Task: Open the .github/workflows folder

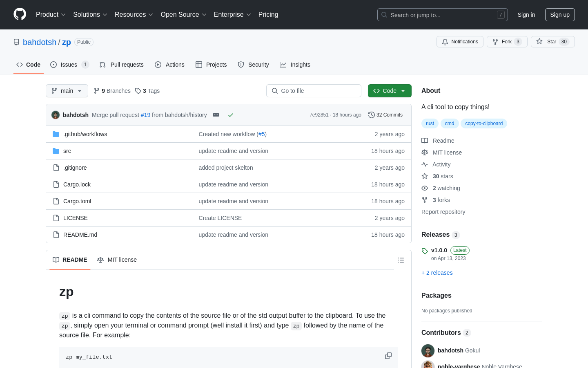Action: point(85,134)
